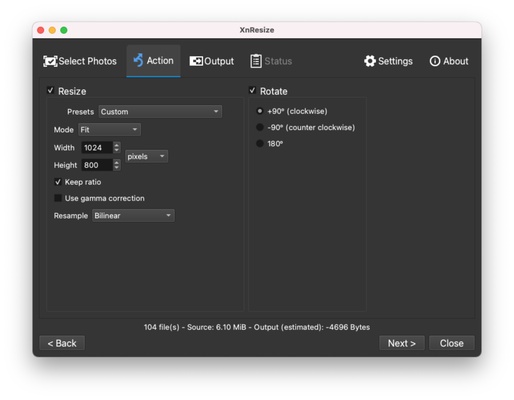Click the Height spinner arrows
The image size is (514, 400).
(x=117, y=165)
